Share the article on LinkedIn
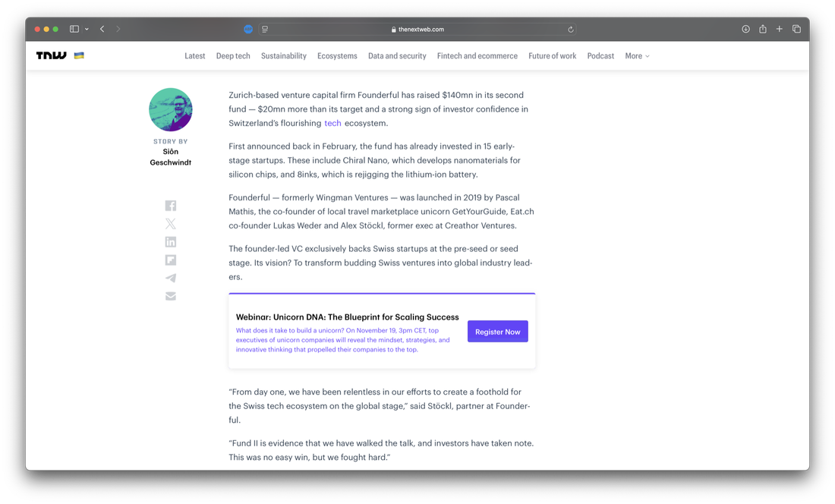Viewport: 835px width, 504px height. [170, 241]
